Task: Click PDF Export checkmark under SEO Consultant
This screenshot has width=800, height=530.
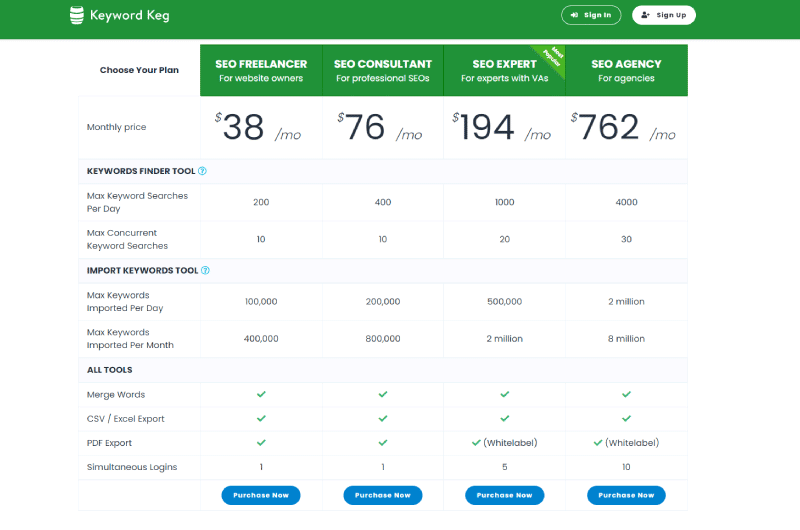Action: tap(383, 443)
